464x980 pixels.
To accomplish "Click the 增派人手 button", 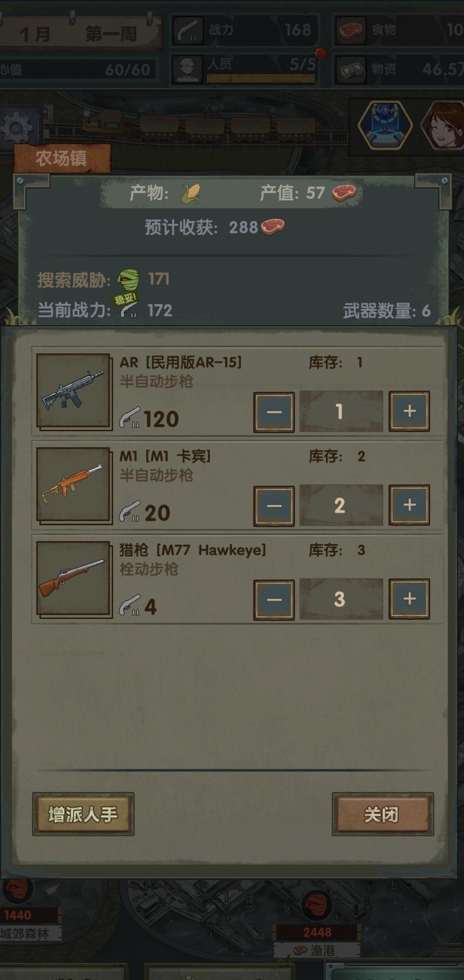I will [x=83, y=814].
